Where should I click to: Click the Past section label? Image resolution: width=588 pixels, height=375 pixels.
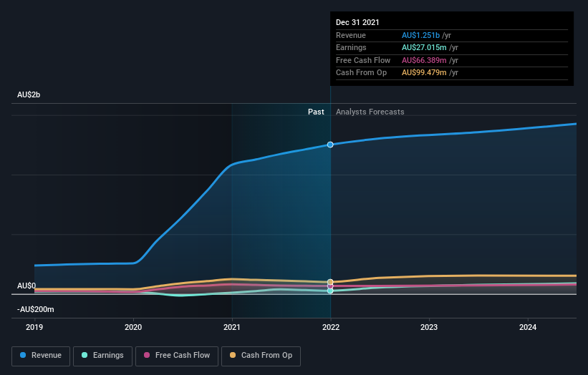316,112
